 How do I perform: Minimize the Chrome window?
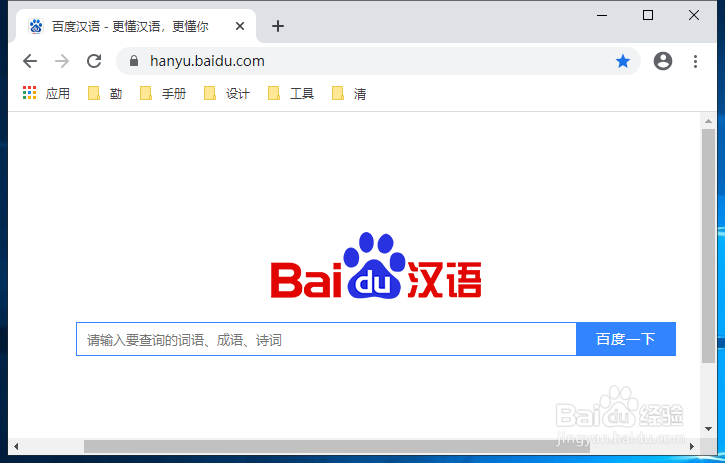tap(602, 15)
